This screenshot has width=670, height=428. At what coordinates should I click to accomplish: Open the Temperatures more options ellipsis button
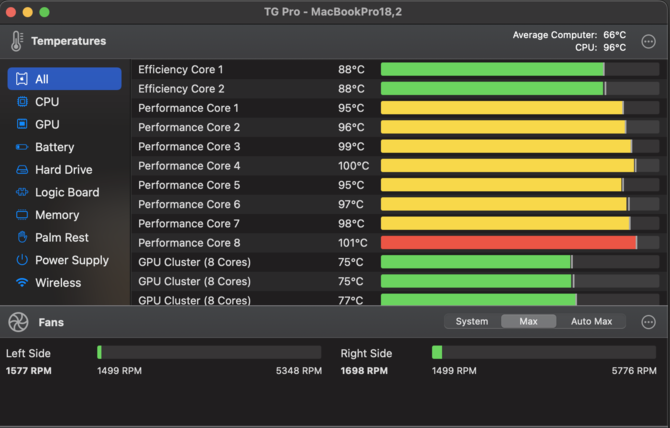(648, 41)
